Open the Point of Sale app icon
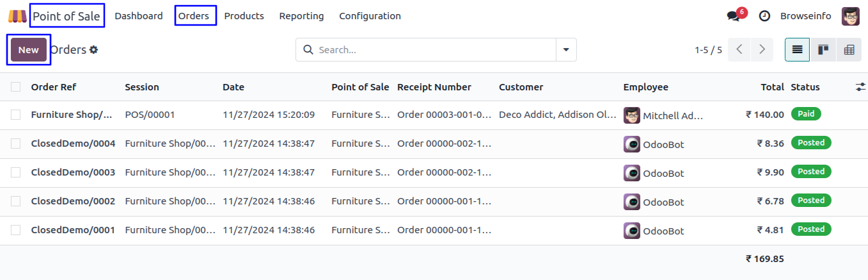Image resolution: width=868 pixels, height=280 pixels. click(x=17, y=16)
